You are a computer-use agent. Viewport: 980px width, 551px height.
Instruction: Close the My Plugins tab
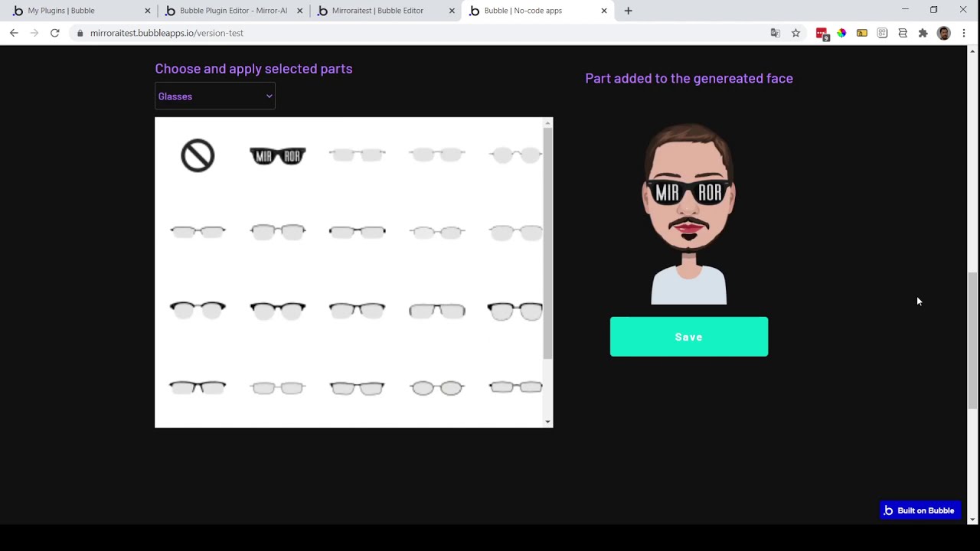pos(148,11)
